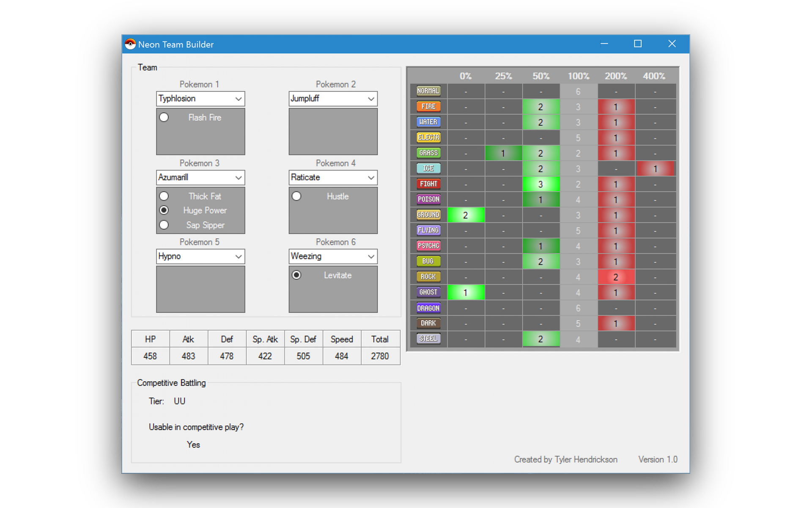Viewport: 812px width, 508px height.
Task: Click the STEEL type badge icon
Action: [428, 339]
